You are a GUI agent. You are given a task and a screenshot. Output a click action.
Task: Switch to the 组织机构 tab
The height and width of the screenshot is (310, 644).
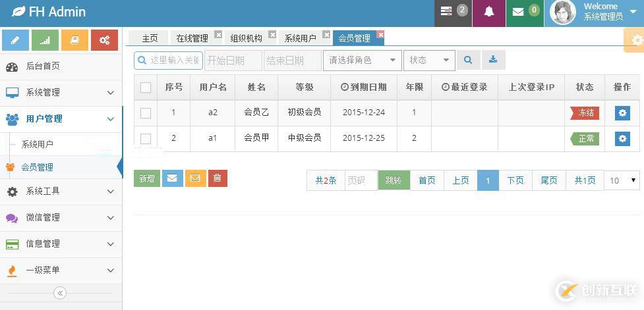(x=246, y=38)
